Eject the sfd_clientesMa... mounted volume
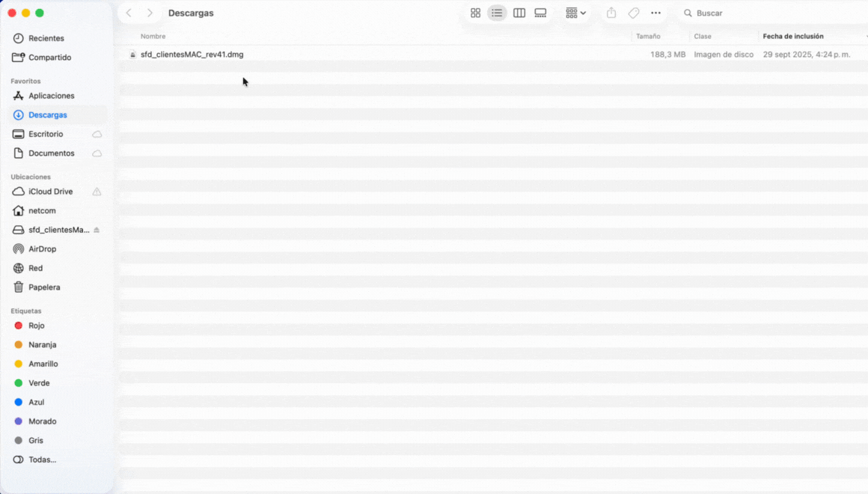This screenshot has width=868, height=494. tap(97, 230)
